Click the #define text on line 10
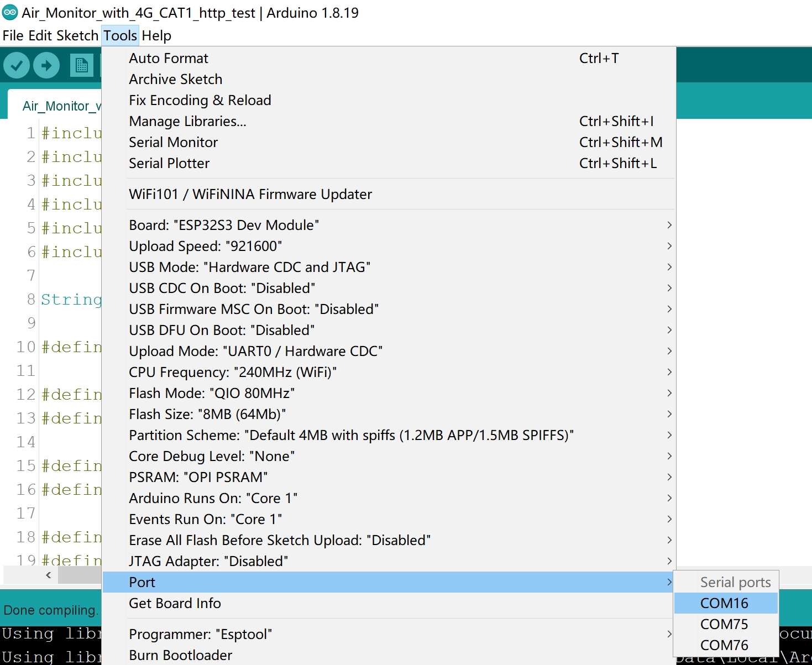Screen dimensions: 812x665 (71, 347)
